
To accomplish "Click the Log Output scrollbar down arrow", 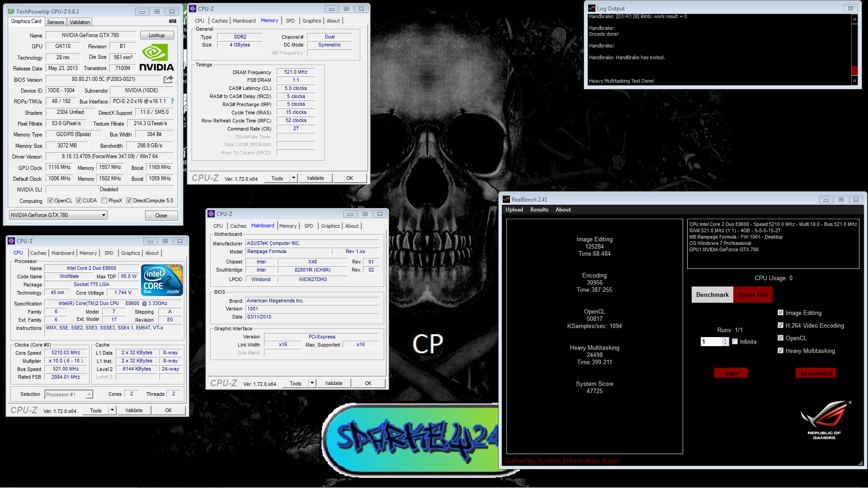I will 854,80.
